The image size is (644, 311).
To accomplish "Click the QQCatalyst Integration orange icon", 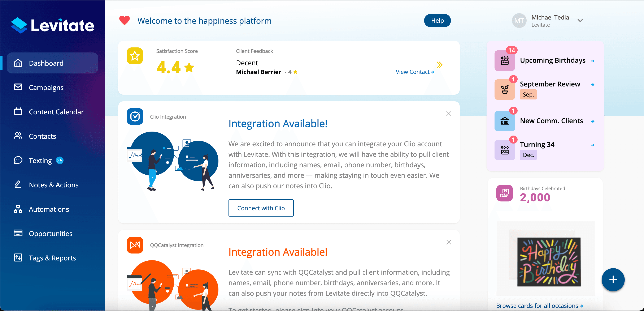I will (x=135, y=245).
